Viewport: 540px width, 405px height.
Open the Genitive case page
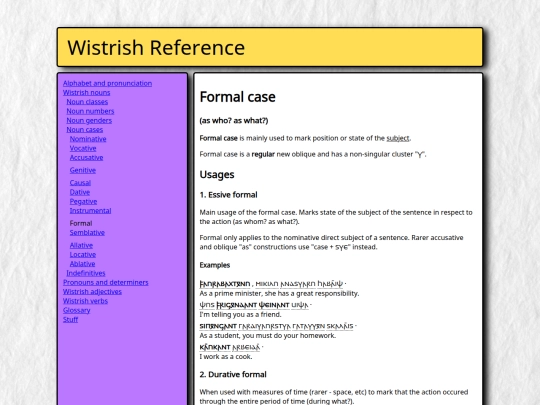tap(83, 170)
